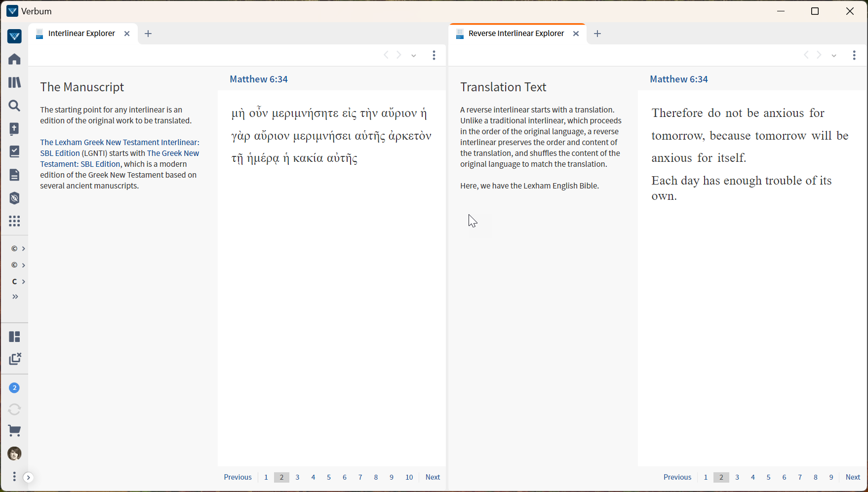Open Matthew 6:34 link in right panel
Screen dimensions: 868x492
(x=679, y=79)
